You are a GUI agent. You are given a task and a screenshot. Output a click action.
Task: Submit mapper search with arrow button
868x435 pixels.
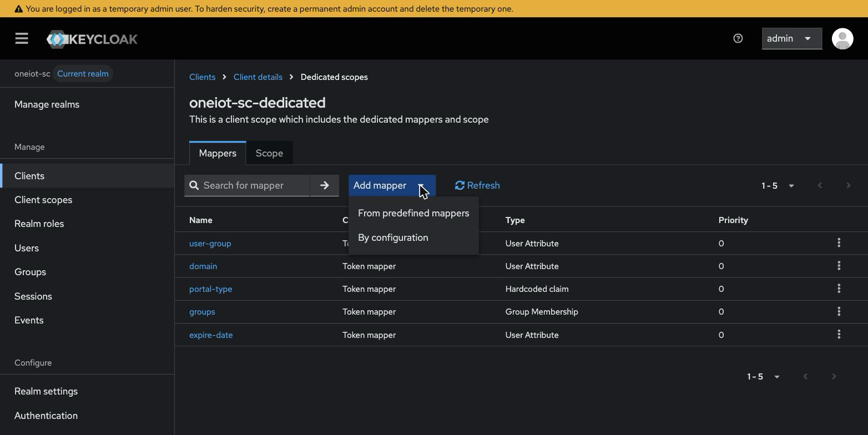(x=325, y=185)
